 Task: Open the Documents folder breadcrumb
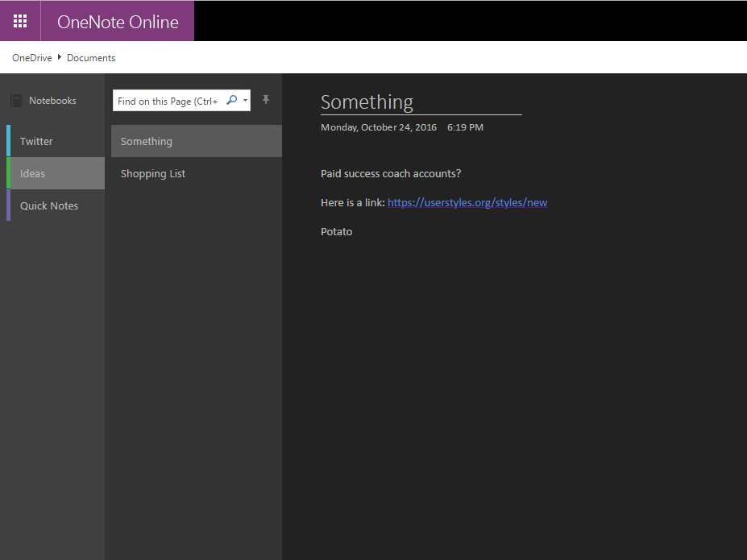tap(90, 57)
